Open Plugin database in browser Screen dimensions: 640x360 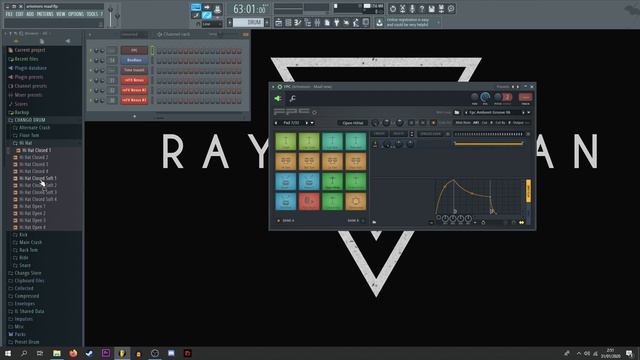pyautogui.click(x=31, y=68)
